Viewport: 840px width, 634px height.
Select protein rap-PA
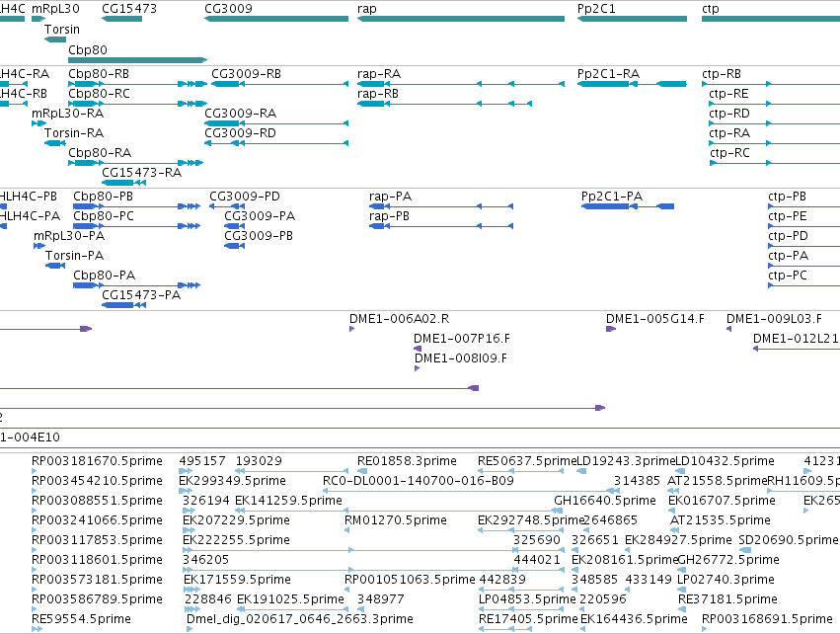tap(391, 197)
